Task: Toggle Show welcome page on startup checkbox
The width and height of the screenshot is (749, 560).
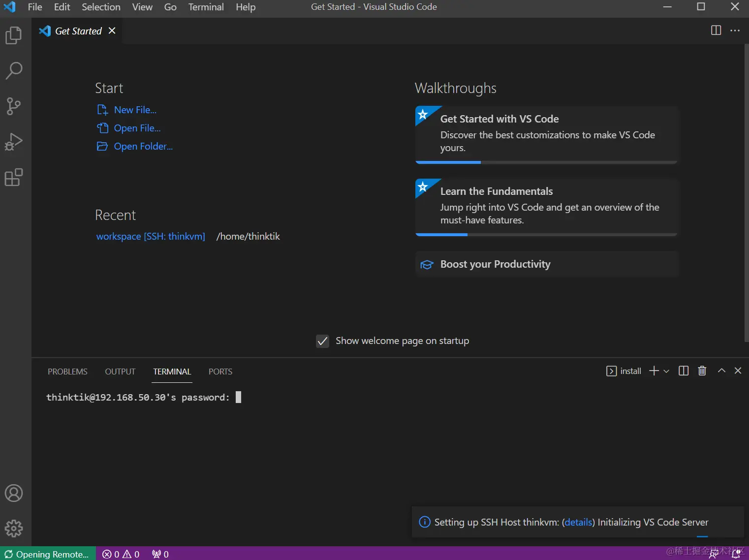Action: (x=322, y=341)
